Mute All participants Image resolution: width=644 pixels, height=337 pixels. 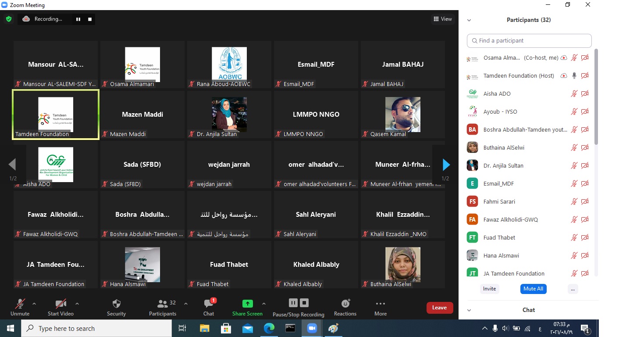coord(533,289)
